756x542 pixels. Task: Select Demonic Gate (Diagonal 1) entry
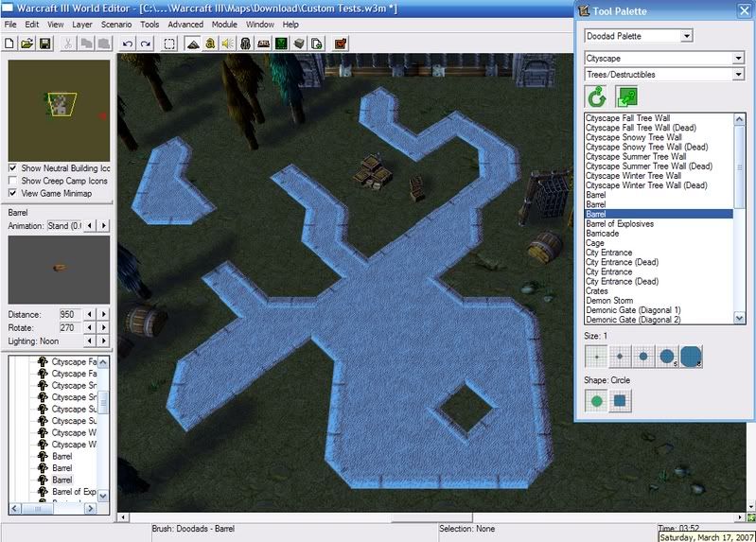coord(633,310)
